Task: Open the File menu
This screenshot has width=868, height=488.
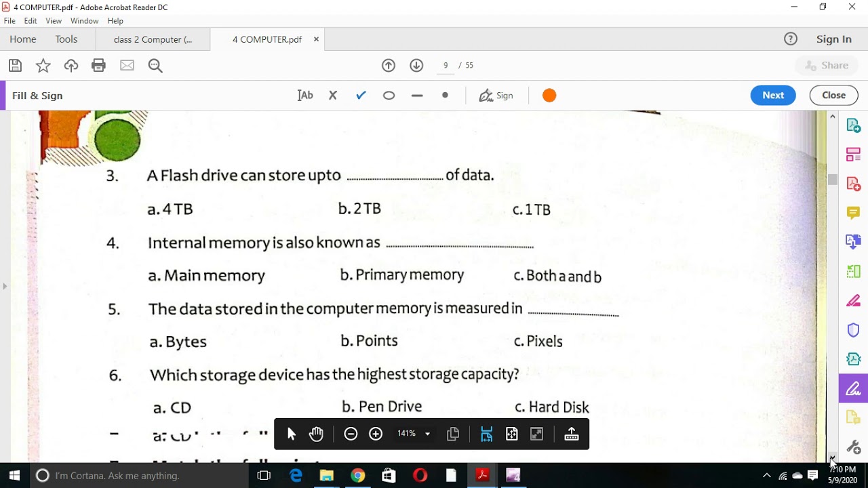Action: pos(9,21)
